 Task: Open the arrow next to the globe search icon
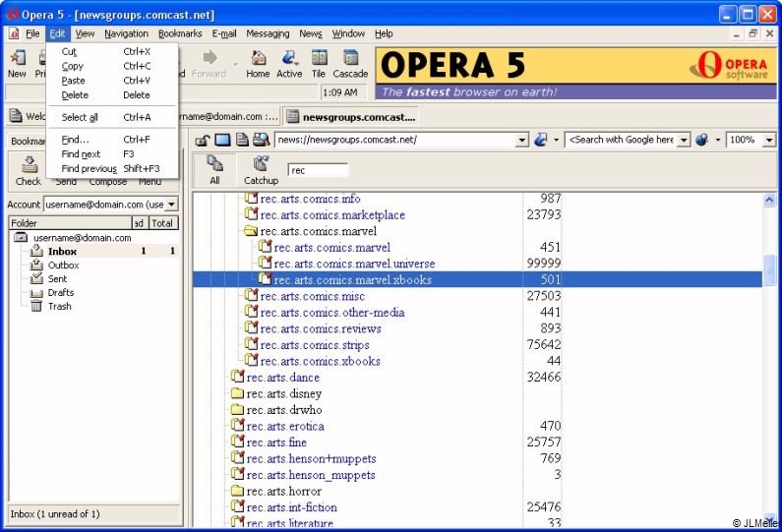(x=718, y=140)
